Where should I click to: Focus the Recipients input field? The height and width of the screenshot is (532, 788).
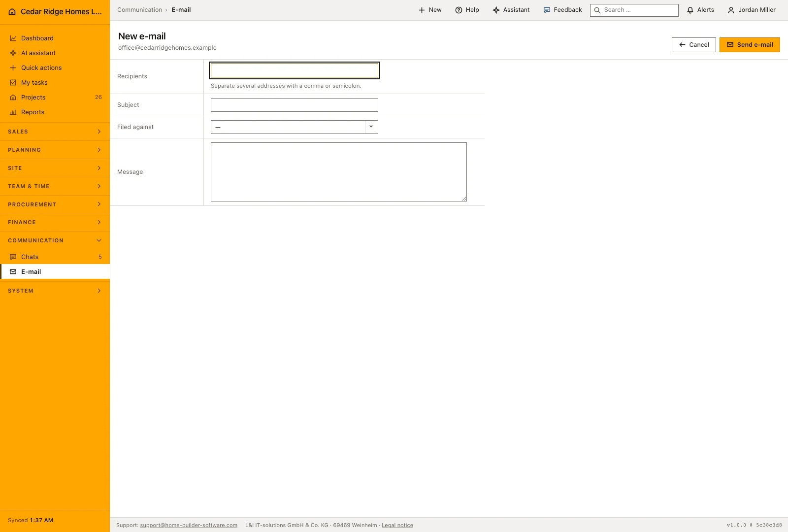coord(295,70)
